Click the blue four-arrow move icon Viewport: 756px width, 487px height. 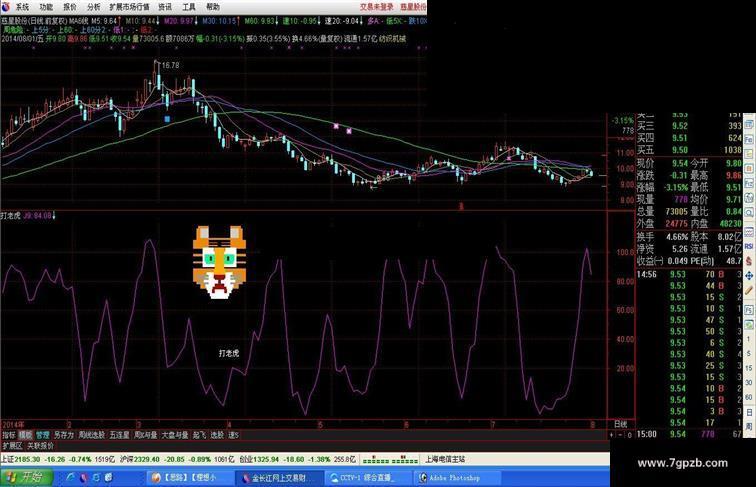[x=749, y=276]
